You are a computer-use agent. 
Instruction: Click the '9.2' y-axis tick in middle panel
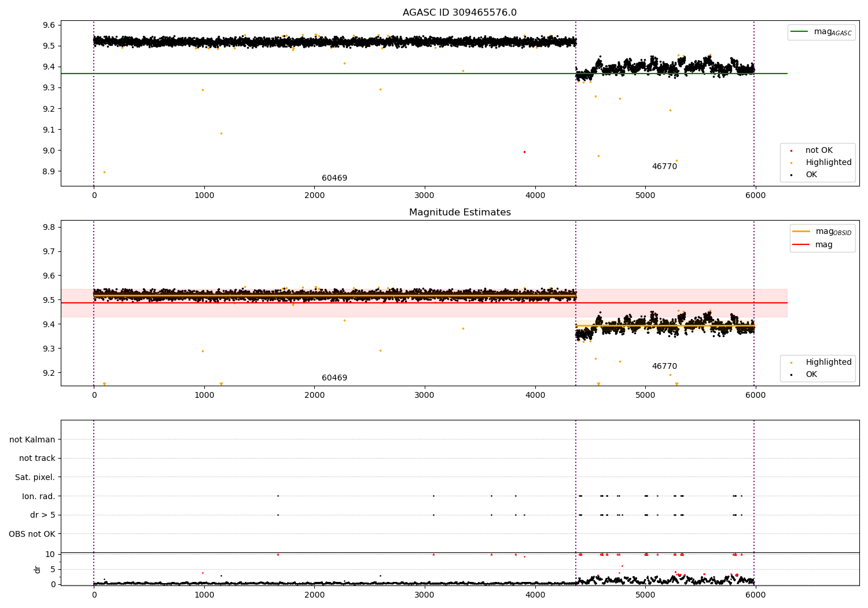tap(49, 373)
